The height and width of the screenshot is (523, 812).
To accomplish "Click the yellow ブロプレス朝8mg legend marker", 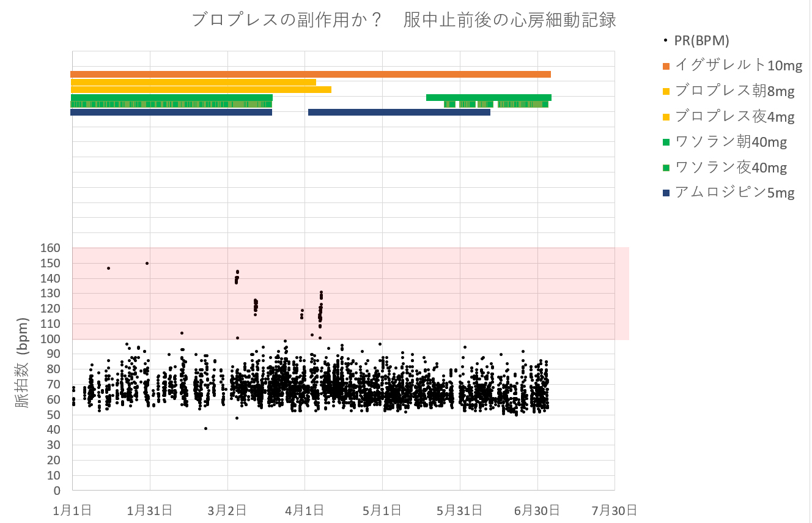I will coord(666,92).
